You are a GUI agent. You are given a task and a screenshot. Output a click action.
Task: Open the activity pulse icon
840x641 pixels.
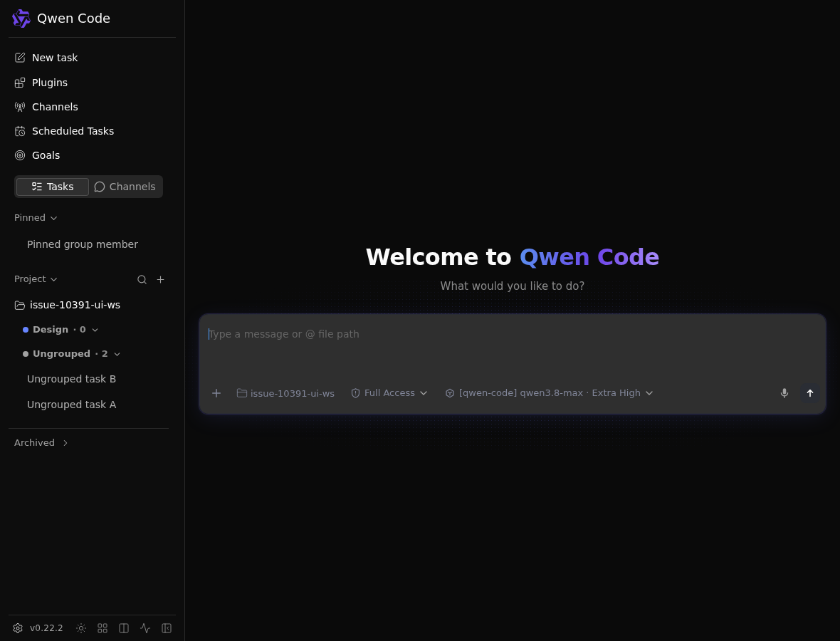(x=145, y=628)
